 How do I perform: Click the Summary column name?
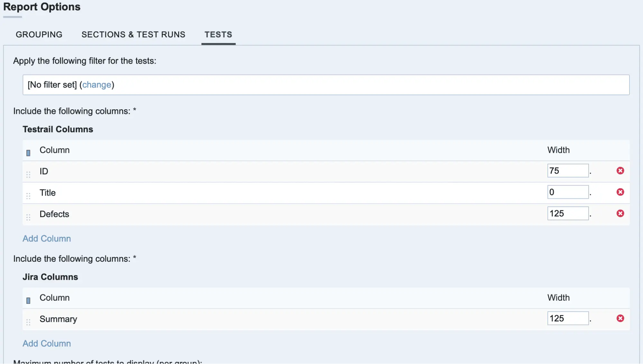point(58,319)
